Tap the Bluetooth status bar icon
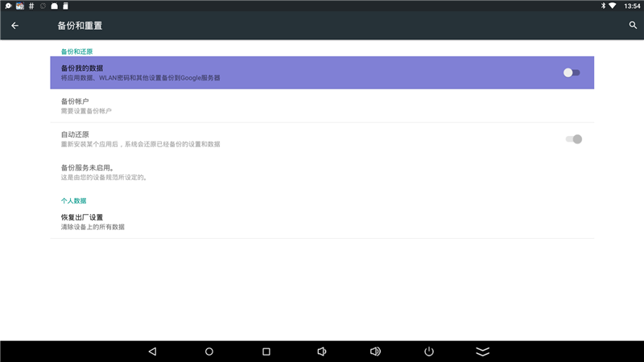 tap(601, 6)
